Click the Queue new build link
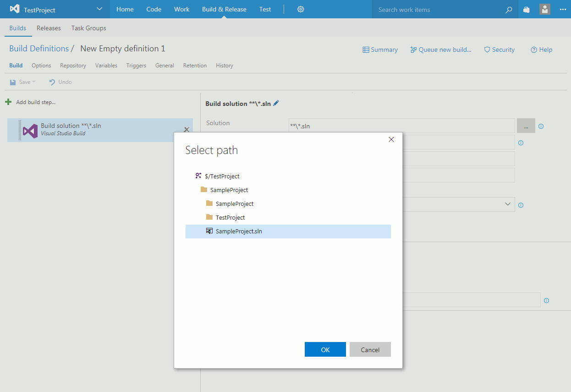Image resolution: width=571 pixels, height=392 pixels. (440, 50)
